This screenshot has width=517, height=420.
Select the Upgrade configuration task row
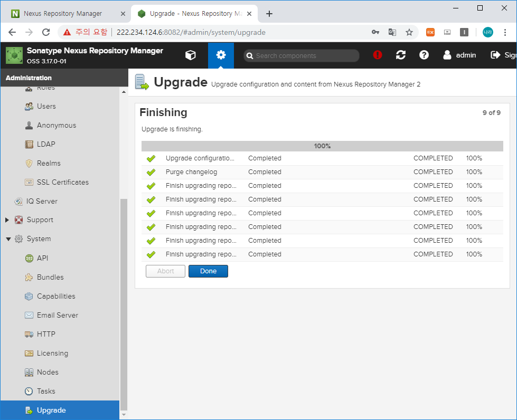point(322,158)
